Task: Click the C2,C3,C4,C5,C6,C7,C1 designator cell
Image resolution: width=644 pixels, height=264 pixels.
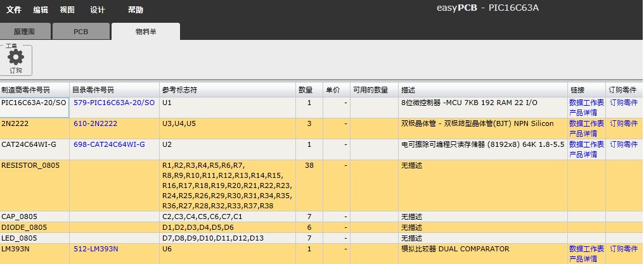Action: tap(228, 217)
